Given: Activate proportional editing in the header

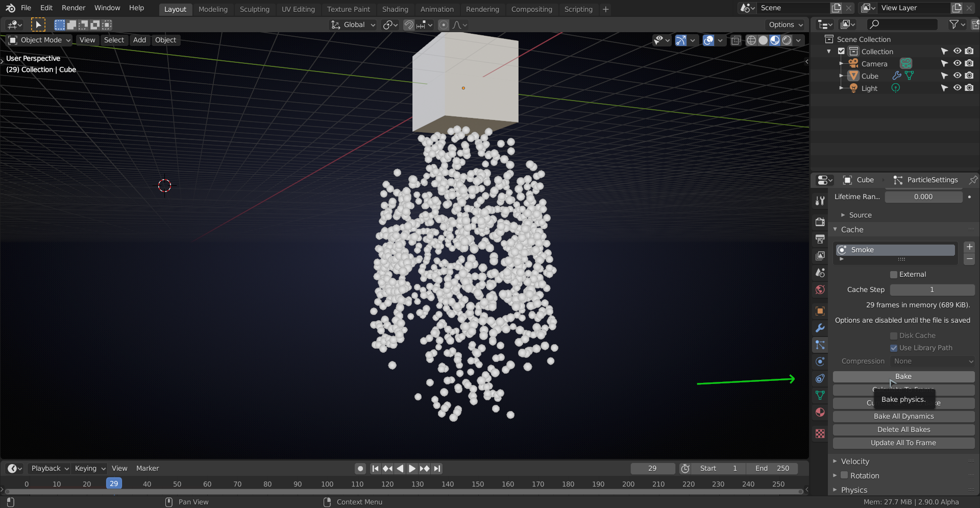Looking at the screenshot, I should [444, 25].
